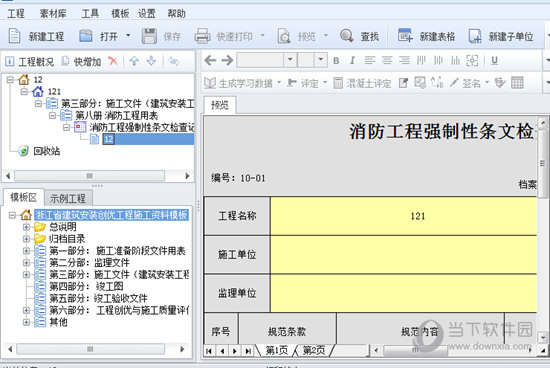Click the 评定 evaluation button
The width and height of the screenshot is (550, 368).
click(303, 83)
